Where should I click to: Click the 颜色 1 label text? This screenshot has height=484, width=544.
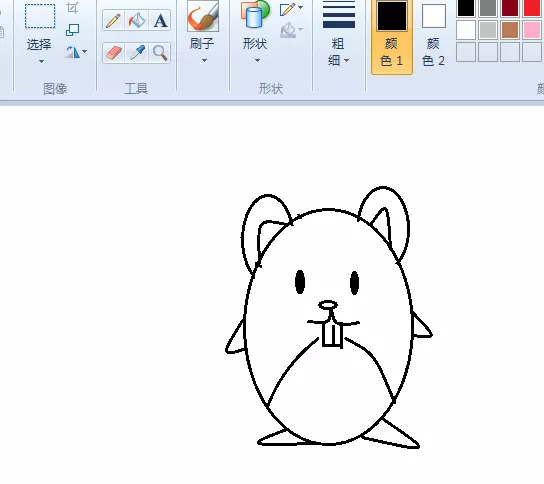[391, 52]
